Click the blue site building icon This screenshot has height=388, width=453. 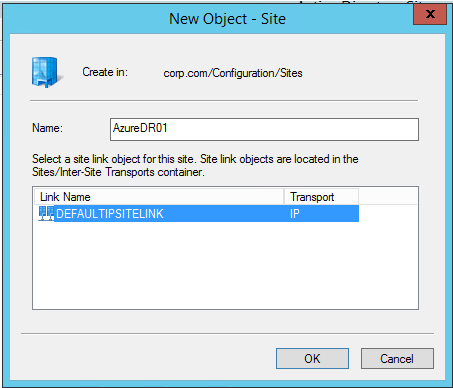(x=47, y=72)
